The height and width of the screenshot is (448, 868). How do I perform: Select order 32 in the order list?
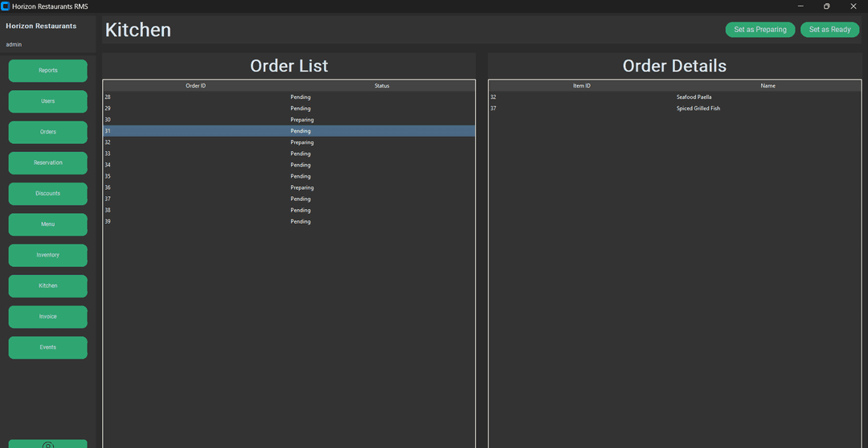tap(289, 142)
